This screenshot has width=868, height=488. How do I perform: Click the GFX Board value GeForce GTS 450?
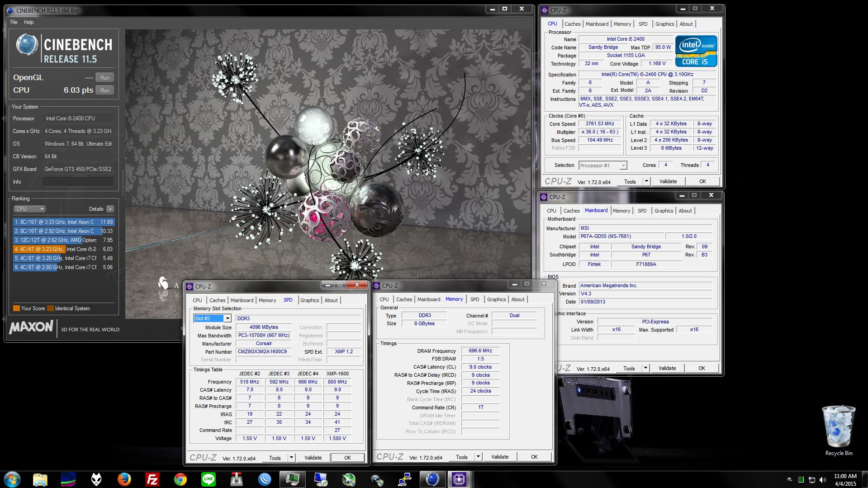[x=78, y=169]
